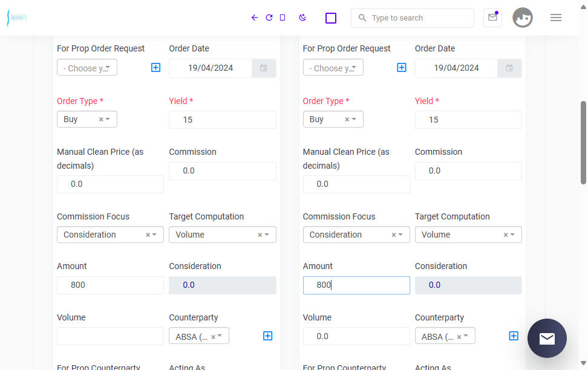
Task: Add new For Prop Order Request in right form
Action: 402,68
